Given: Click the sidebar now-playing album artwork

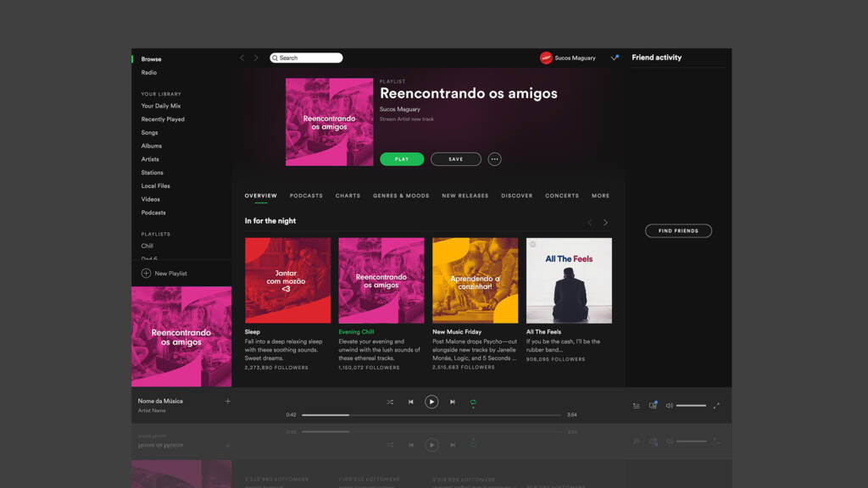Looking at the screenshot, I should coord(181,336).
